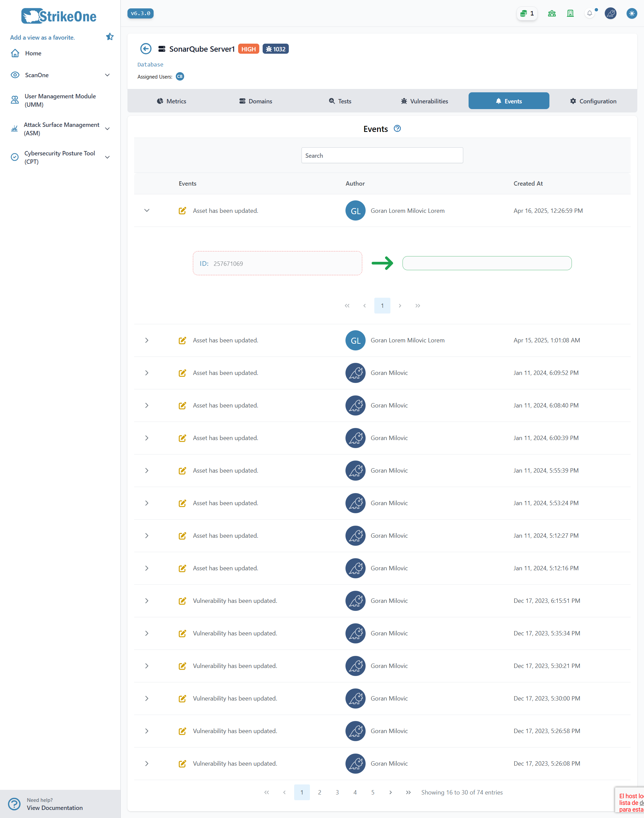Click inside the Events search field
Viewport: 644px width, 818px height.
pyautogui.click(x=382, y=155)
